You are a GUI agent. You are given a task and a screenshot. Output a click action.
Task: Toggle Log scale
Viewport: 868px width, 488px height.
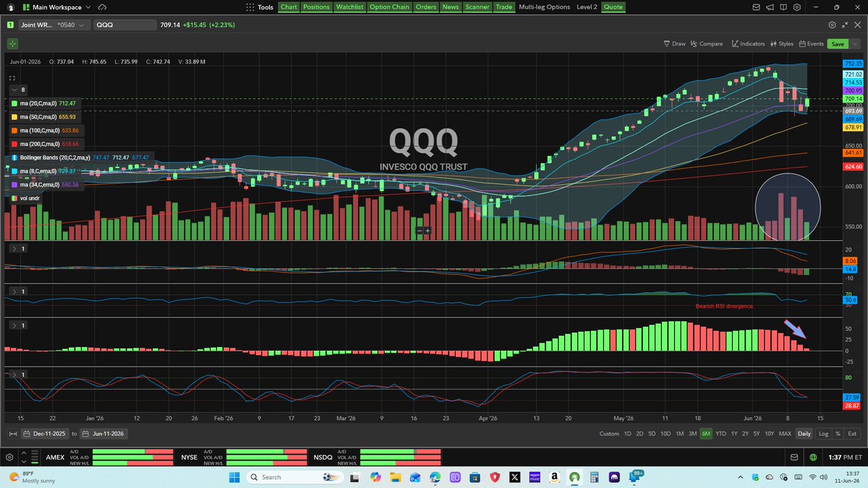[x=823, y=434]
